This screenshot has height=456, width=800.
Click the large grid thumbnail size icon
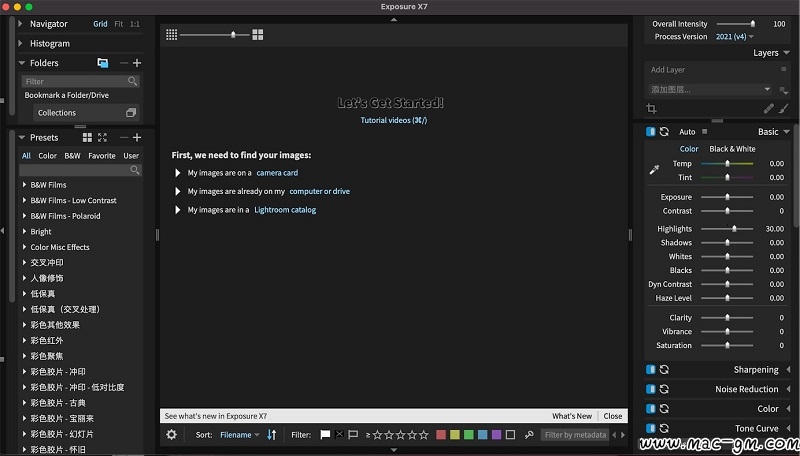coord(258,35)
